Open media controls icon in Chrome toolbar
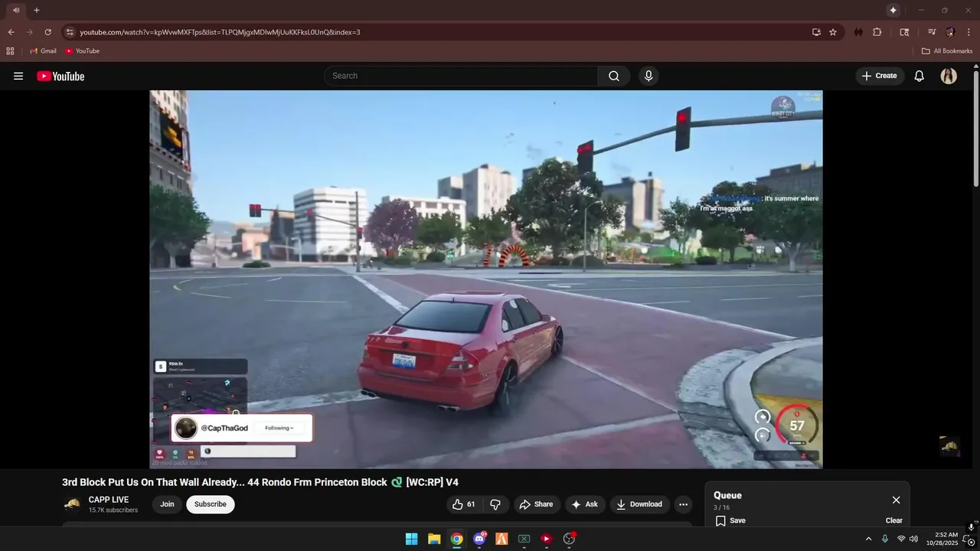This screenshot has width=980, height=551. point(932,32)
